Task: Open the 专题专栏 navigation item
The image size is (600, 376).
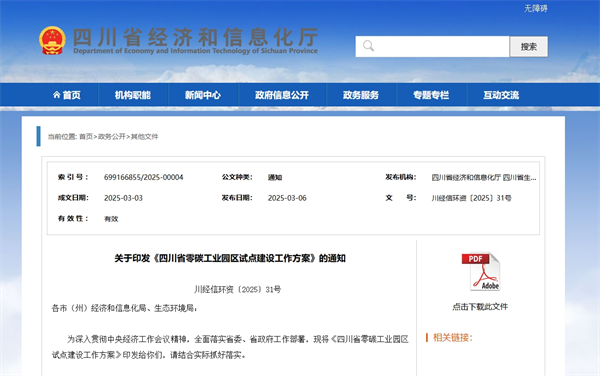Action: click(431, 95)
